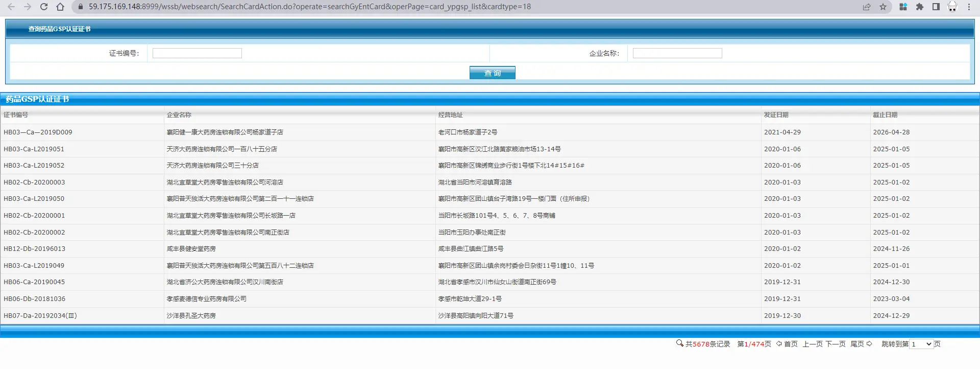Open the share page icon
Viewport: 980px width, 369px height.
click(867, 7)
